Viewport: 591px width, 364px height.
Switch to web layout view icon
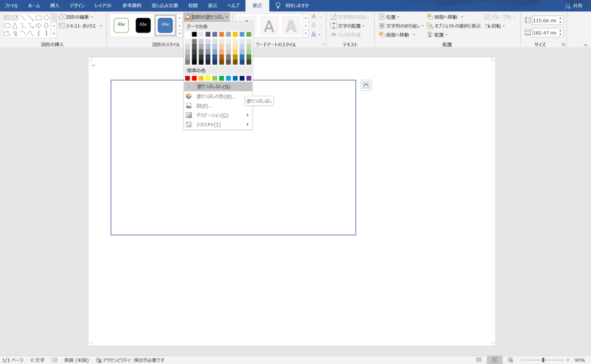pos(510,360)
